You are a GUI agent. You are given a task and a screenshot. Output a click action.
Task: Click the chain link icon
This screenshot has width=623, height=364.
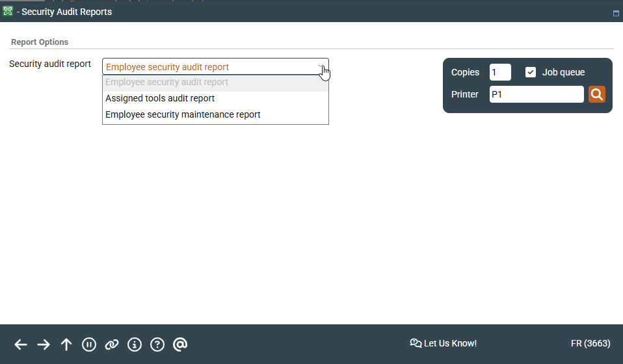112,344
